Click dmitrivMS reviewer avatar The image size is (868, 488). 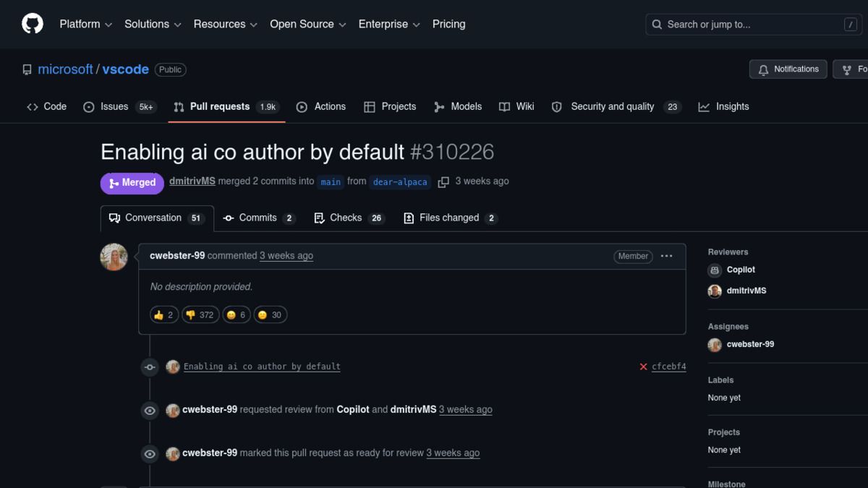click(715, 291)
